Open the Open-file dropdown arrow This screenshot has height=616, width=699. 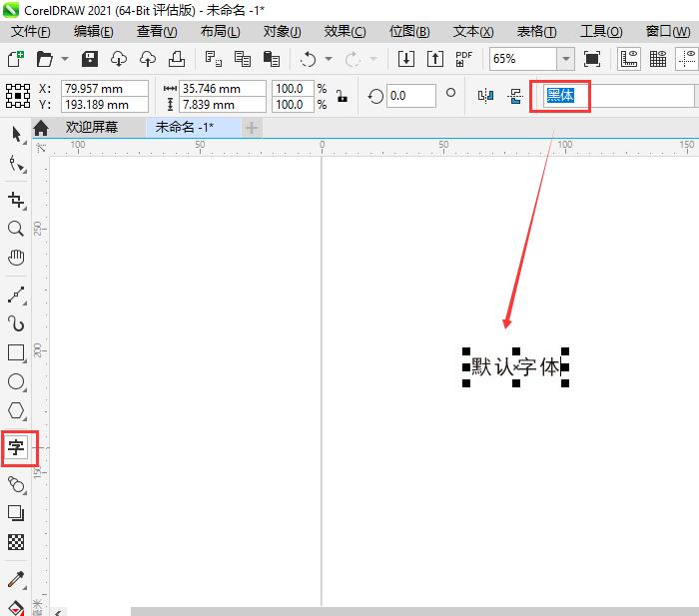tap(65, 58)
